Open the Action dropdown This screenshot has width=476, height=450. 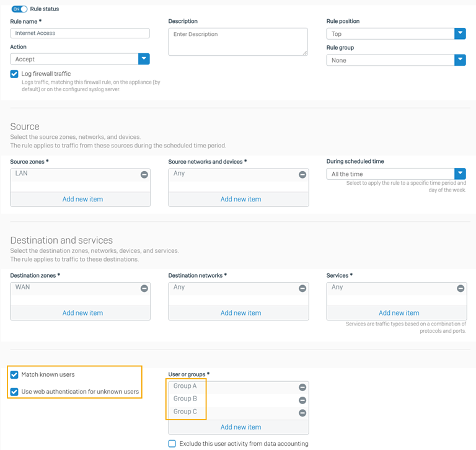[x=144, y=59]
